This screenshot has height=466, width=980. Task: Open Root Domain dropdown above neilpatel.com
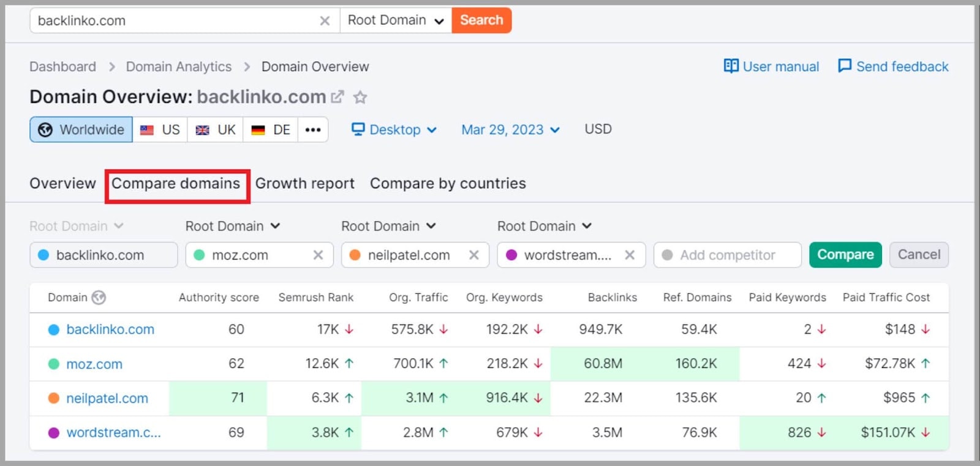pyautogui.click(x=388, y=226)
